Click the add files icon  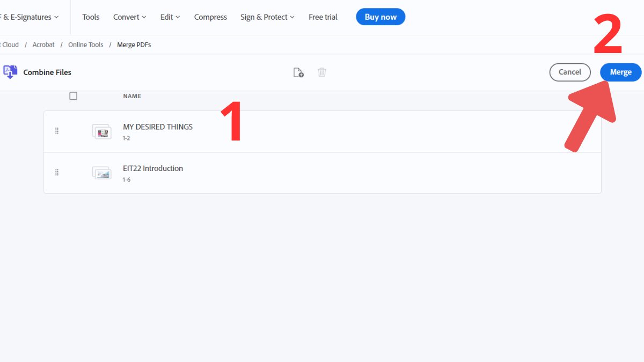299,72
